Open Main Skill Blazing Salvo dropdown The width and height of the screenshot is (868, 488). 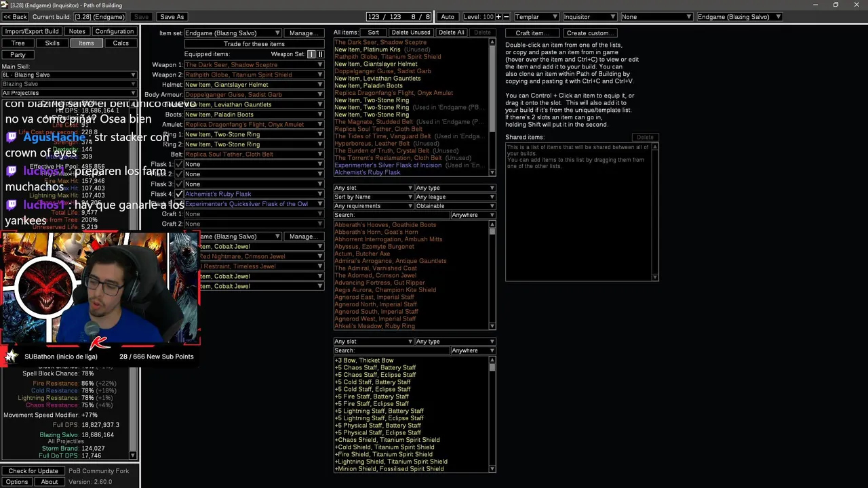pos(69,75)
